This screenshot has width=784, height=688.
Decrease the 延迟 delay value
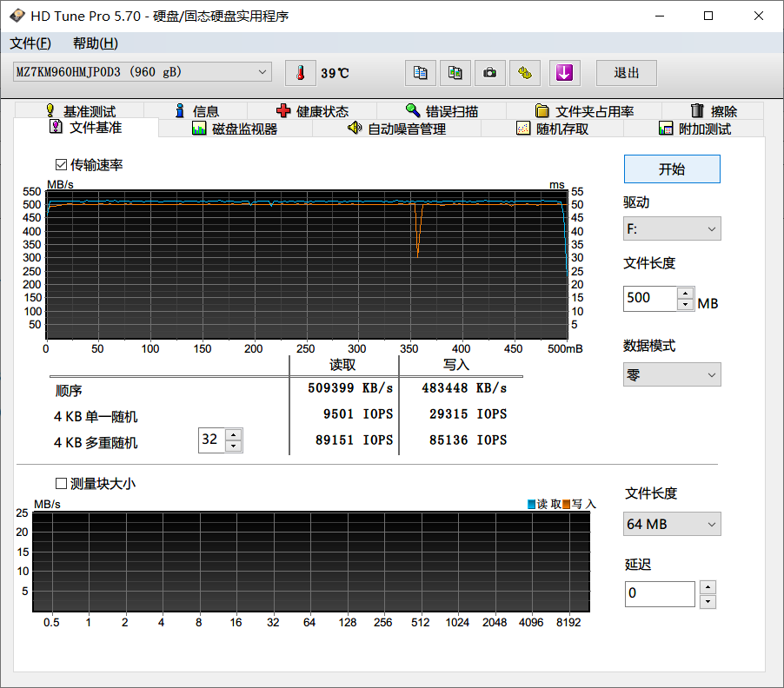(708, 601)
